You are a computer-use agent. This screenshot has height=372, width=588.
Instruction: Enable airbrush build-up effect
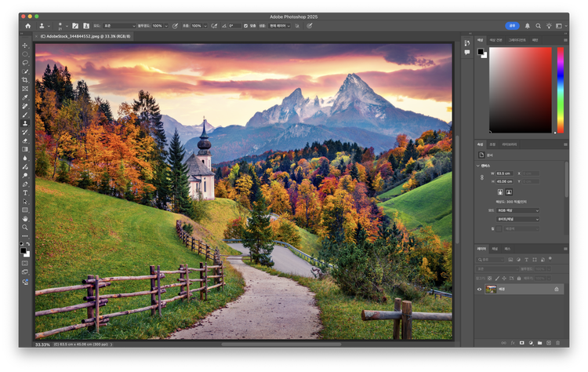[214, 26]
